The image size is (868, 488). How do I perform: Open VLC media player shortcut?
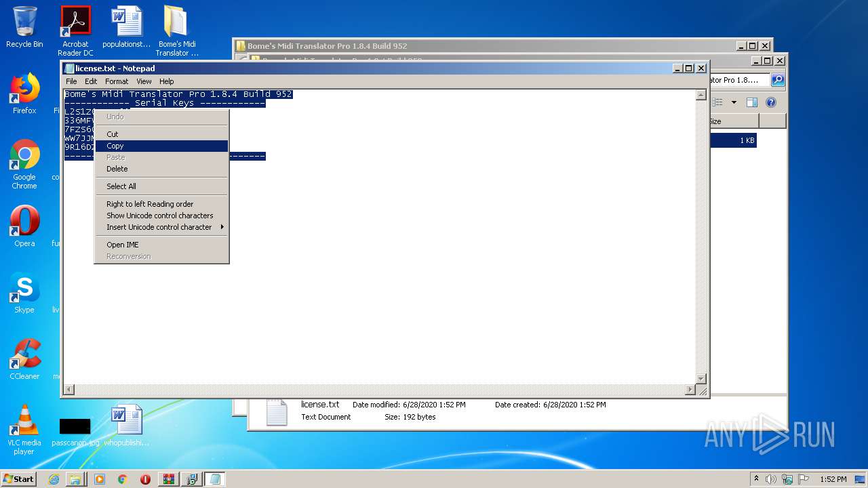click(x=24, y=430)
